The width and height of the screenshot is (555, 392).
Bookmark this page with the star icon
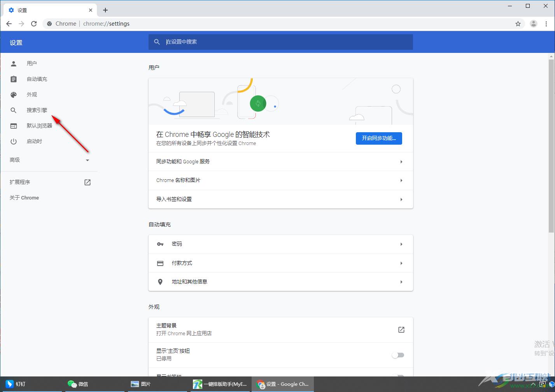click(x=518, y=24)
